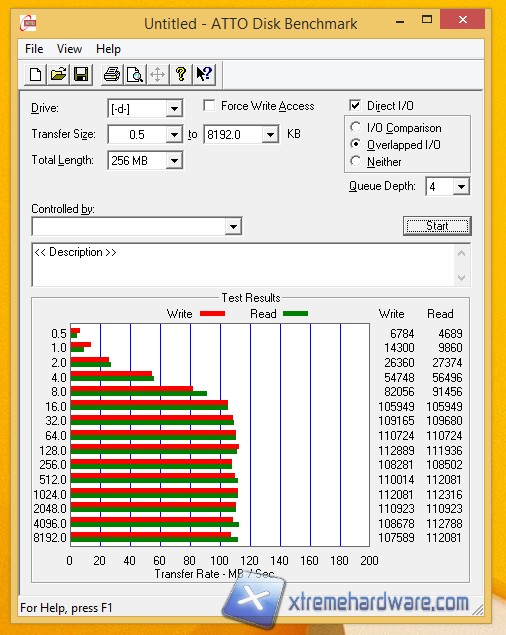Click the New document toolbar icon
Viewport: 506px width, 635px height.
click(x=35, y=75)
